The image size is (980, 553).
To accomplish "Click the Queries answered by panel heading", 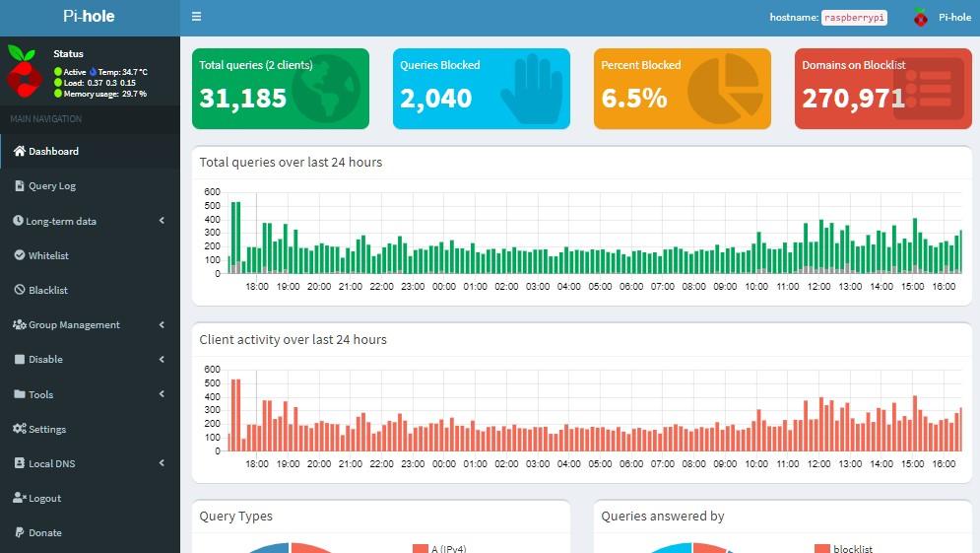I will point(663,517).
